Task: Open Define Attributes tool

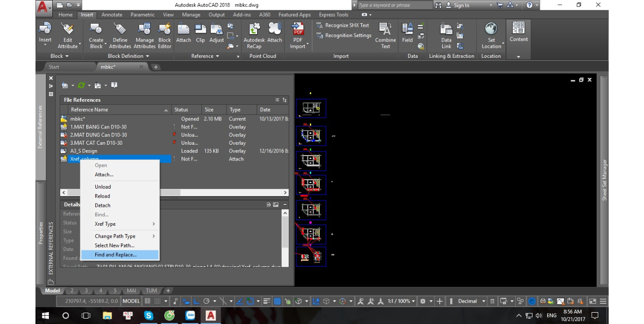Action: click(120, 36)
